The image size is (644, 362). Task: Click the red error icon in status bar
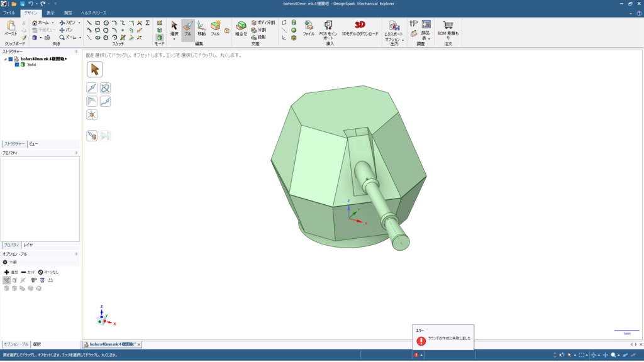[416, 355]
